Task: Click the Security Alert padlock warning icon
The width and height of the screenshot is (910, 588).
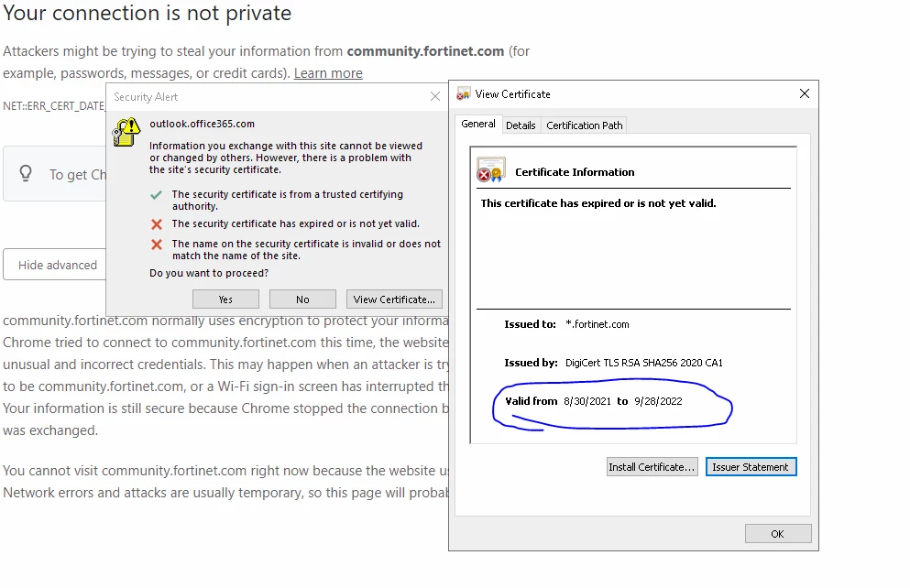Action: point(126,132)
